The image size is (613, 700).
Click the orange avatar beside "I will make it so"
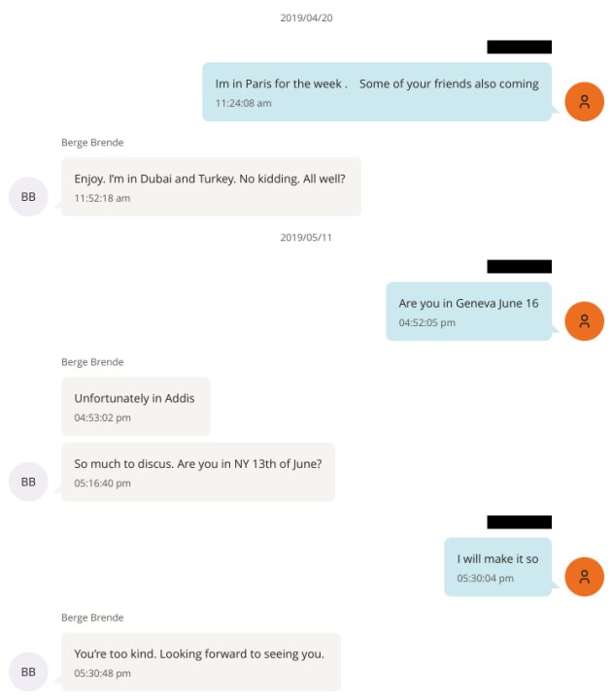584,577
